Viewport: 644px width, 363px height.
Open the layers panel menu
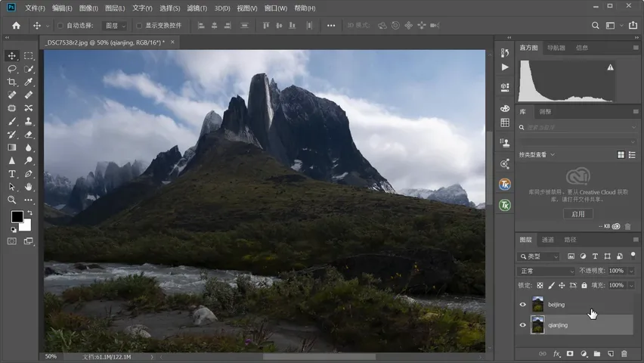636,240
